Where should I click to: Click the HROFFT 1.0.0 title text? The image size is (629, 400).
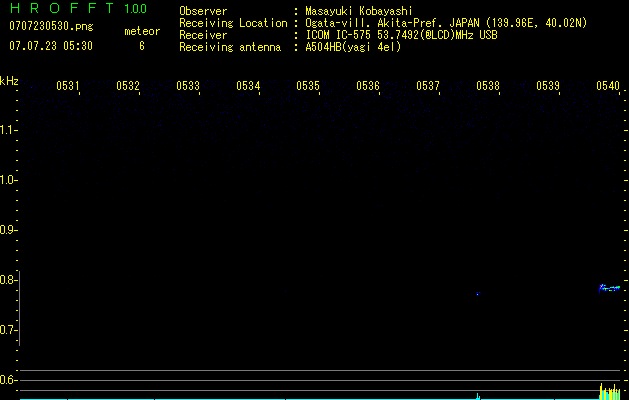pyautogui.click(x=78, y=8)
